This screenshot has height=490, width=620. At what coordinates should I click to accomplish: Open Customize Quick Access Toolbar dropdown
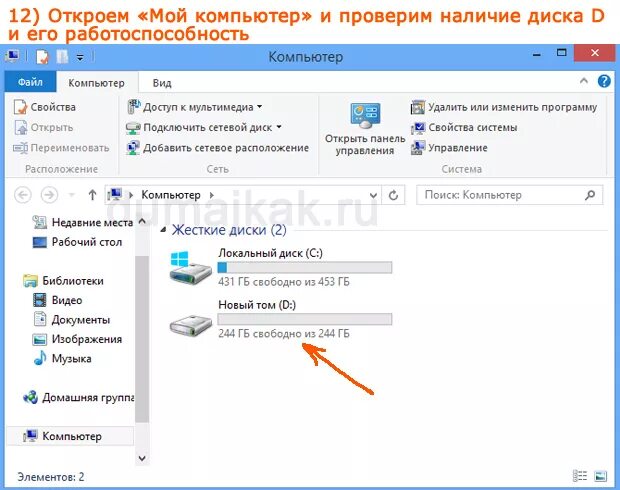pos(80,57)
